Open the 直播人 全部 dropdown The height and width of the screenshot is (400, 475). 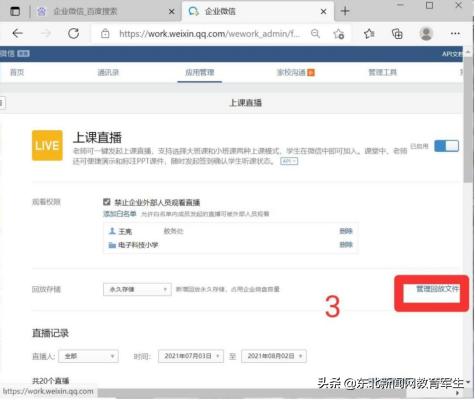click(88, 356)
